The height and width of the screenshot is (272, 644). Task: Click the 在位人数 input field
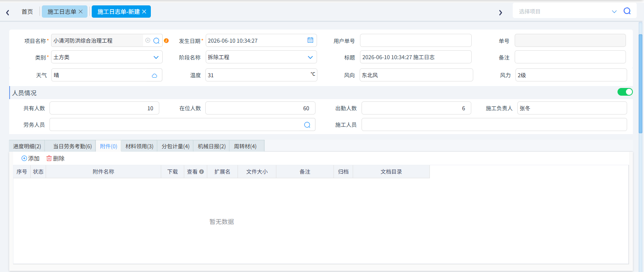click(x=260, y=108)
